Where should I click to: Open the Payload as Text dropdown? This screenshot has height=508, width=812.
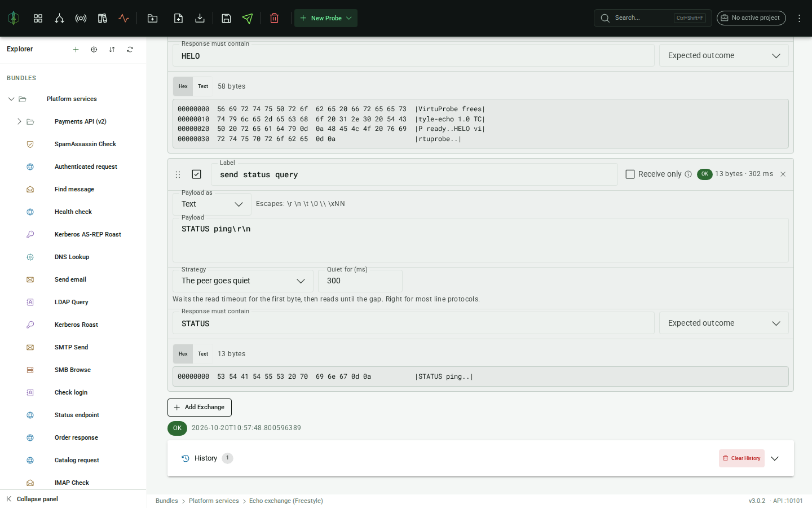212,204
